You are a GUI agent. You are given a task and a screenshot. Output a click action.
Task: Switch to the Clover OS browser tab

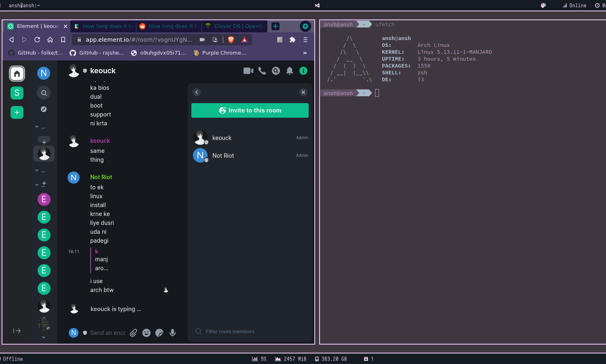(x=234, y=26)
